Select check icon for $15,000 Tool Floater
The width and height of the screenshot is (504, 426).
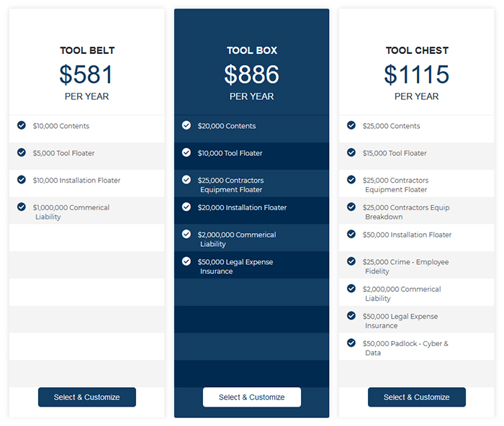351,153
